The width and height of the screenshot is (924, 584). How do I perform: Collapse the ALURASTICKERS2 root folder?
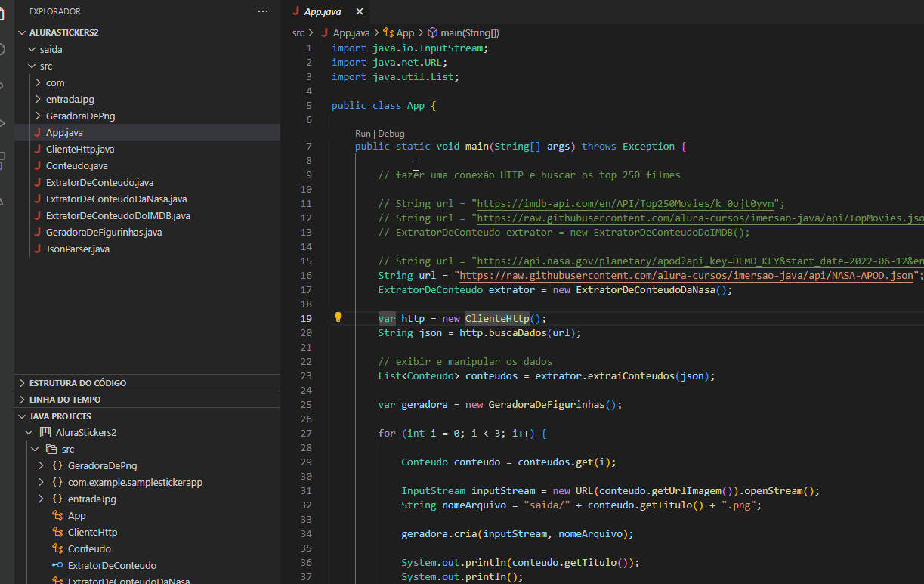tap(23, 32)
